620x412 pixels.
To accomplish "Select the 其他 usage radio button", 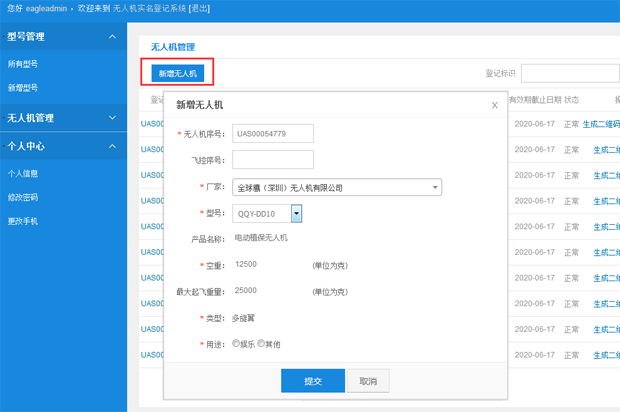I will (x=261, y=343).
